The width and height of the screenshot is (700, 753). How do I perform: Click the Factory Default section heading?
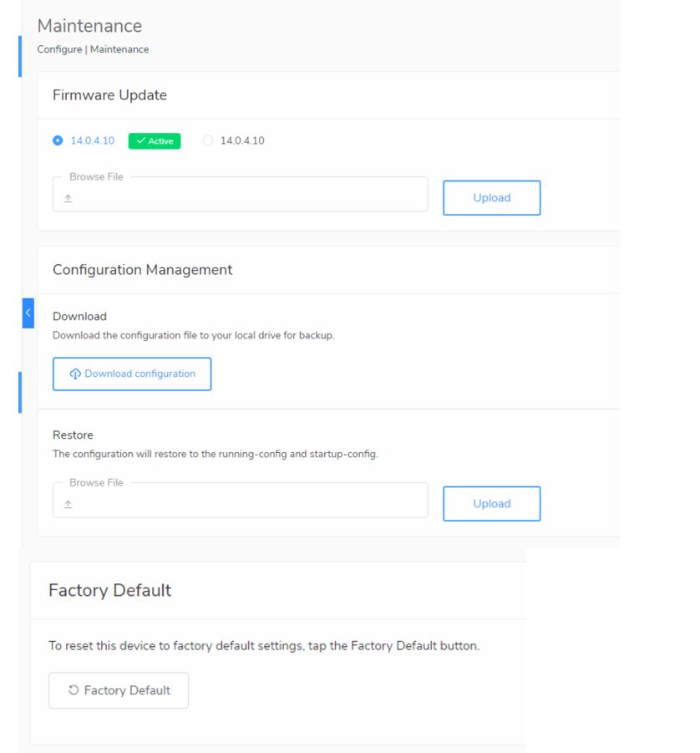[110, 590]
